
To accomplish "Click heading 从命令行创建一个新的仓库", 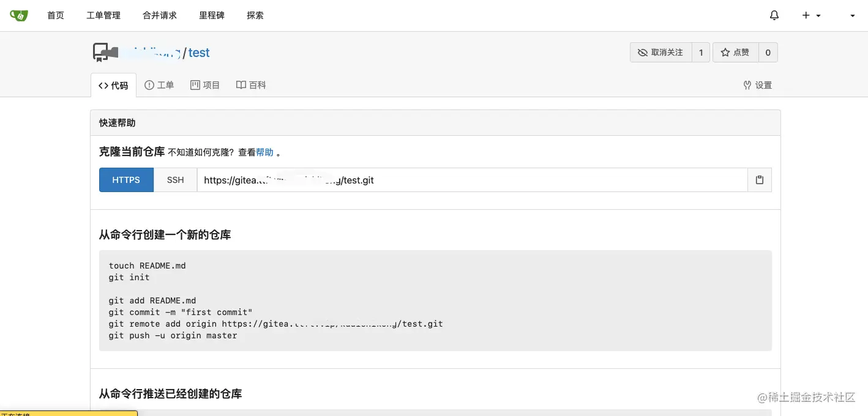I will point(165,235).
